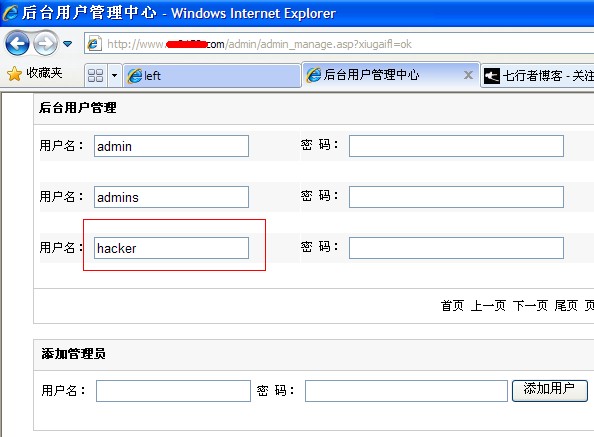This screenshot has width=594, height=437.
Task: Click the address bar URL
Action: click(259, 44)
